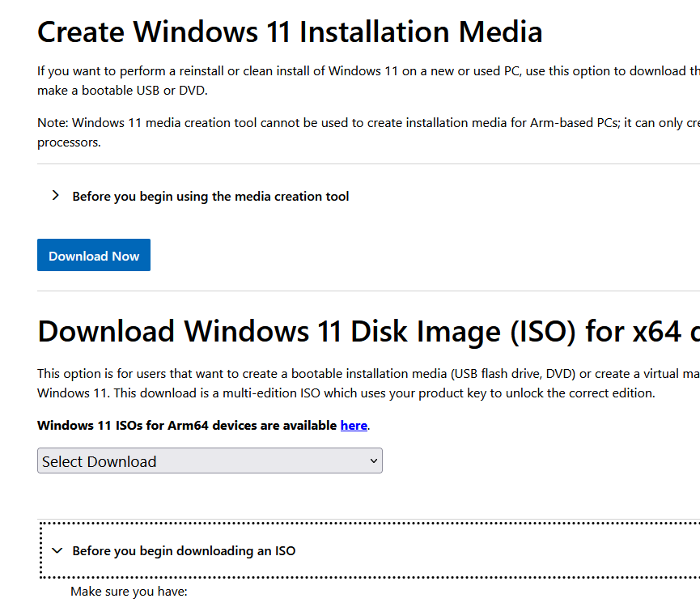
Task: Click the disclosure arrow in the dotted-border section
Action: coord(57,550)
